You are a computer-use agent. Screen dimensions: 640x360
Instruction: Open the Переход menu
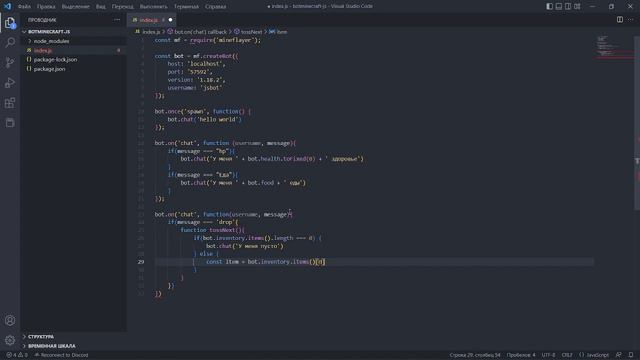point(122,7)
